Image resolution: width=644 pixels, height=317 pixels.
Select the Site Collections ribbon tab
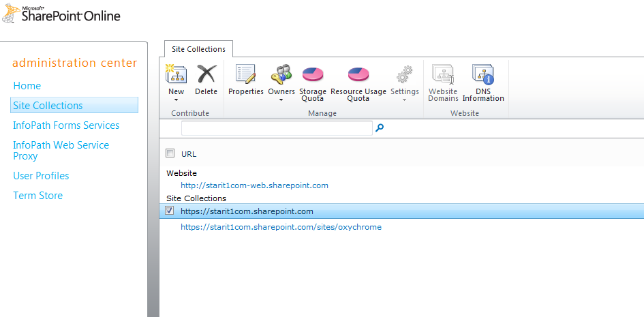pyautogui.click(x=198, y=49)
